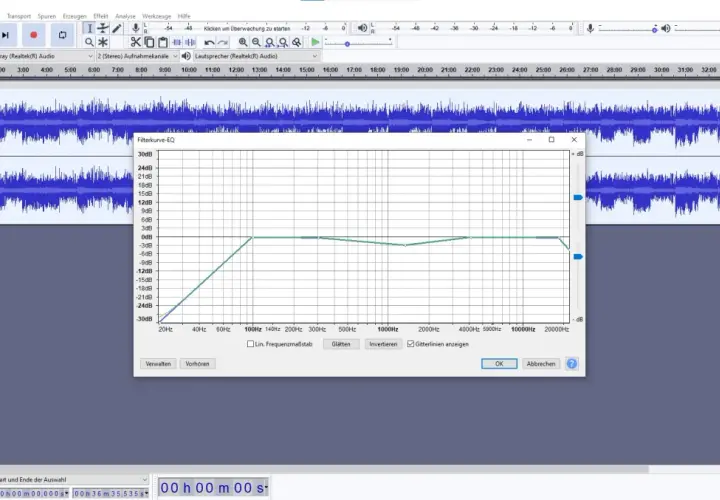Click the upper dB range slider handle
The width and height of the screenshot is (720, 500).
578,197
